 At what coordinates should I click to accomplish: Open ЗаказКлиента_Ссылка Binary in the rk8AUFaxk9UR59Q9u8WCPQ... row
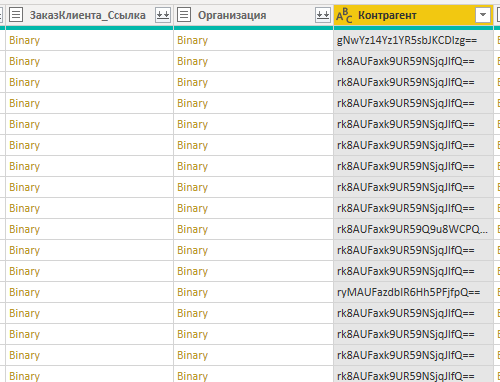25,229
